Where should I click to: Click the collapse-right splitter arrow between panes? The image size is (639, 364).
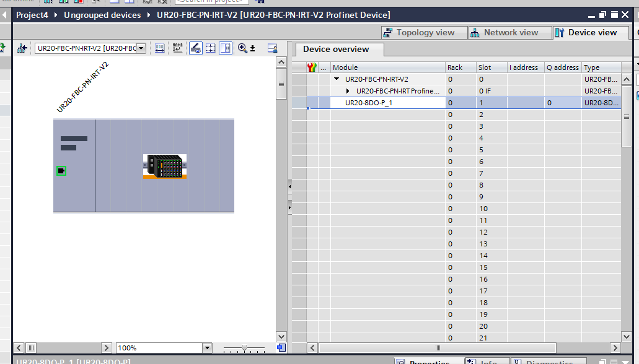pos(290,207)
